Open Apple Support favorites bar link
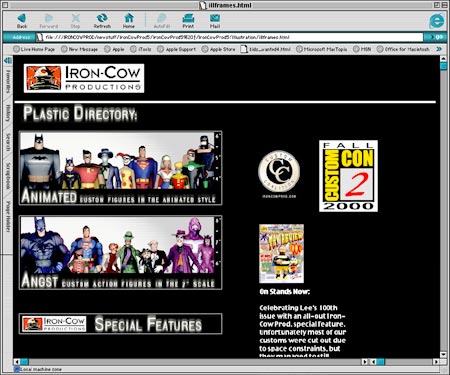The width and height of the screenshot is (450, 375). click(177, 49)
